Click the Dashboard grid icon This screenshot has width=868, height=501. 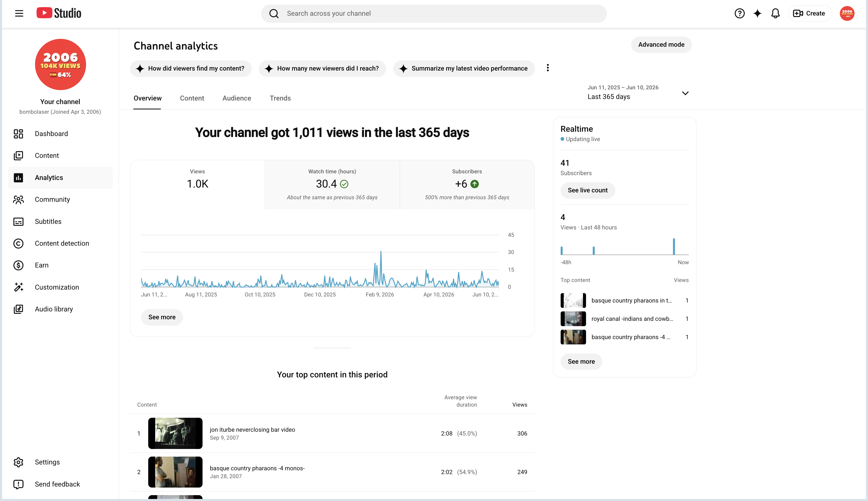(x=19, y=134)
